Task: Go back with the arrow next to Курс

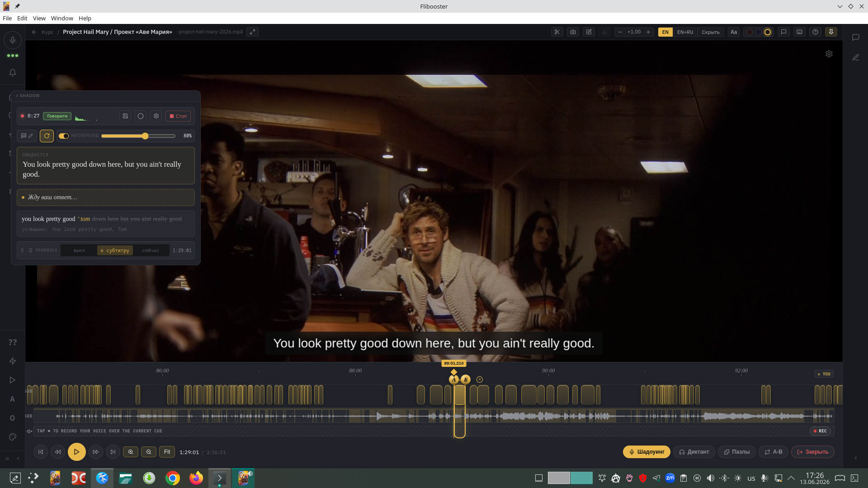Action: pyautogui.click(x=34, y=32)
